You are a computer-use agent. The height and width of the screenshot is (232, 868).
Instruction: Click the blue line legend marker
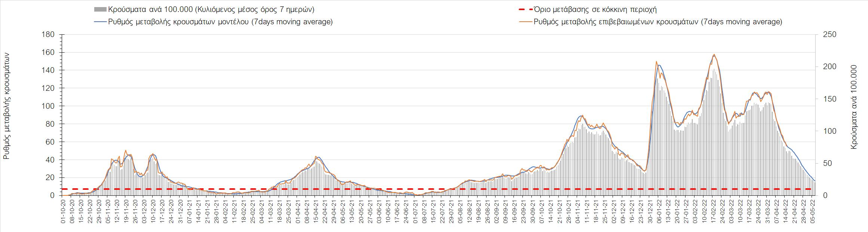point(100,22)
